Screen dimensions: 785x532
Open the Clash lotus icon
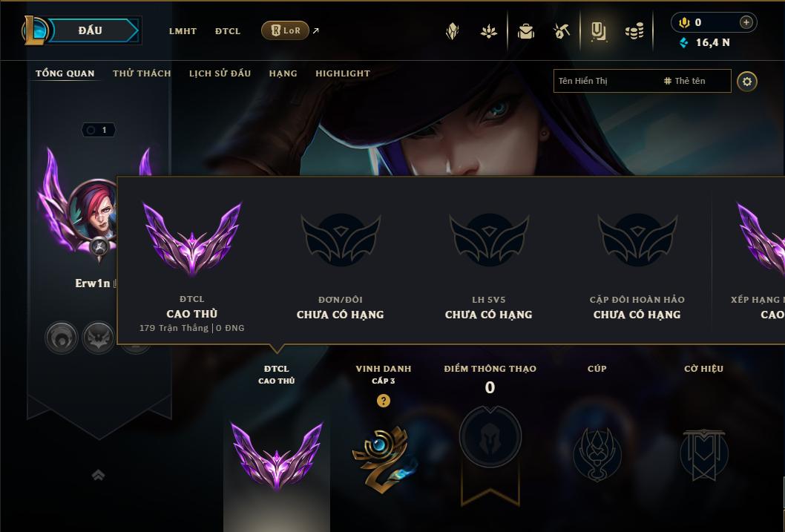[489, 31]
